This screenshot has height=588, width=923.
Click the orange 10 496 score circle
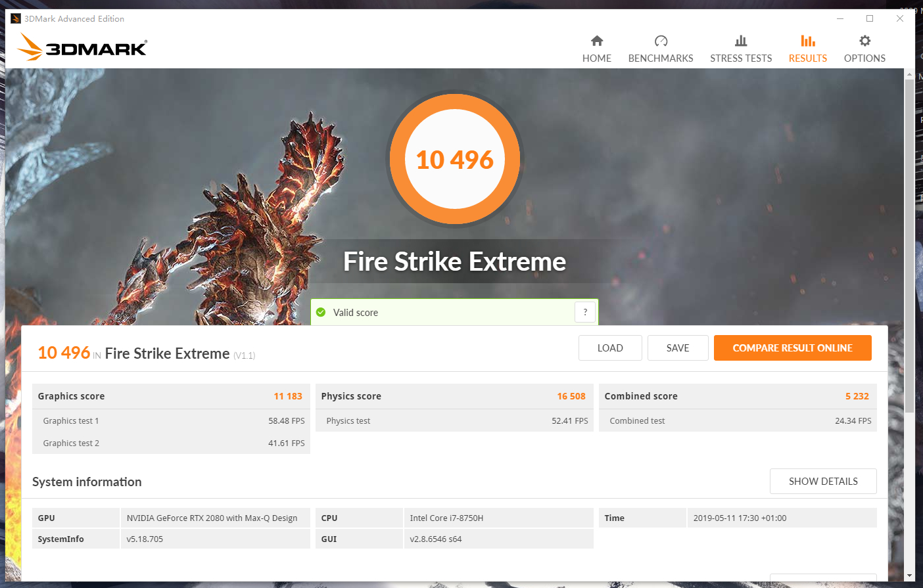coord(455,160)
